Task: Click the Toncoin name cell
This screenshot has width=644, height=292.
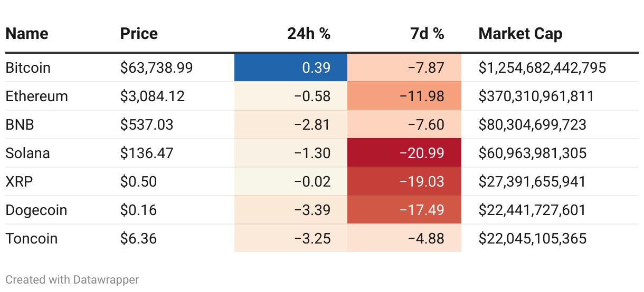Action: coord(32,239)
